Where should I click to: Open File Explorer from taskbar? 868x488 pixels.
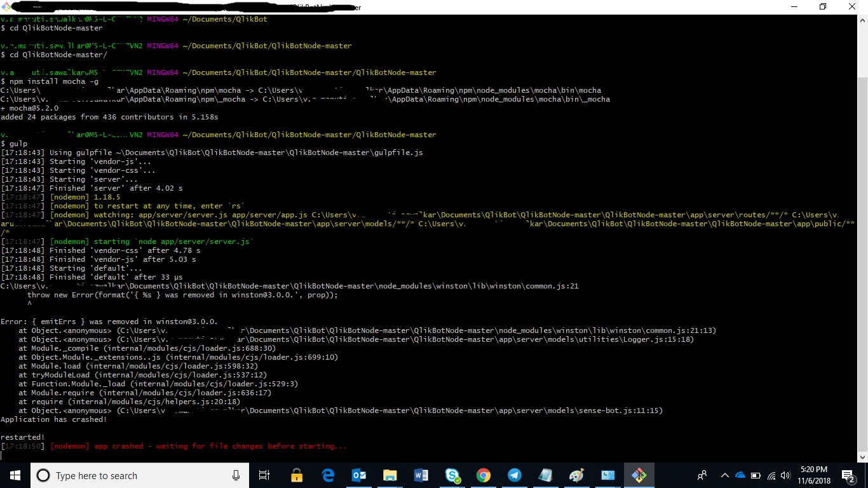[x=390, y=475]
